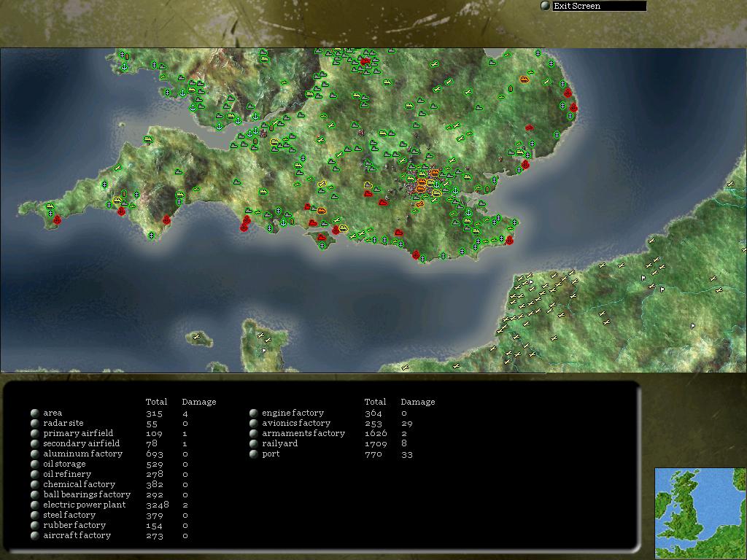Screen dimensions: 747x560
Task: Select the airfield icon on the Belgian coast upper right
Action: pos(730,183)
